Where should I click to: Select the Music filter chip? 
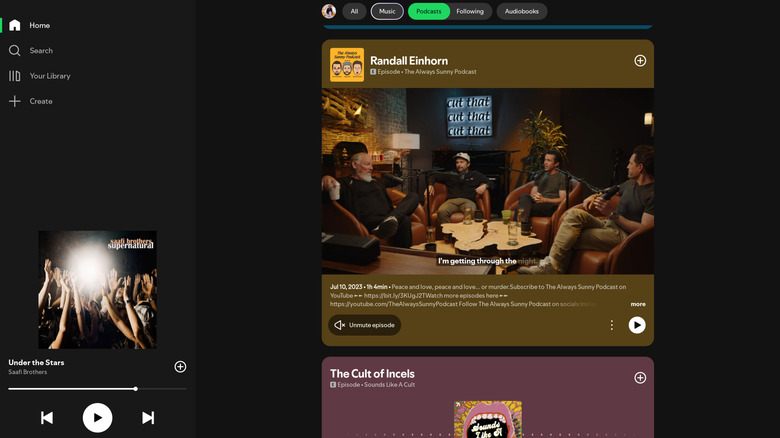[387, 11]
